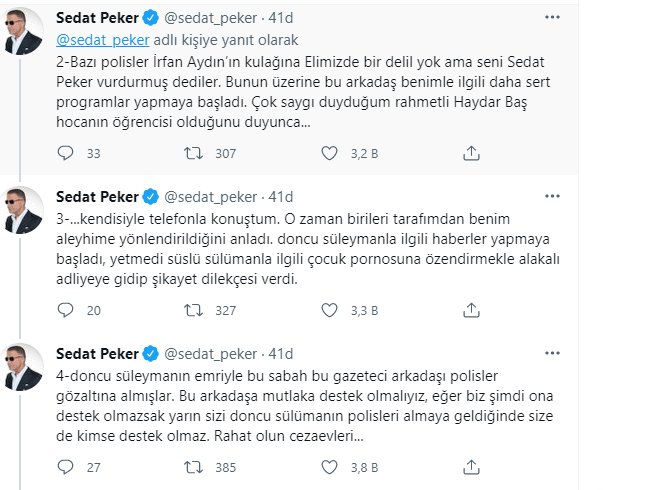The width and height of the screenshot is (652, 490).
Task: Open third tweet text starting with 4-doncu
Action: [305, 406]
